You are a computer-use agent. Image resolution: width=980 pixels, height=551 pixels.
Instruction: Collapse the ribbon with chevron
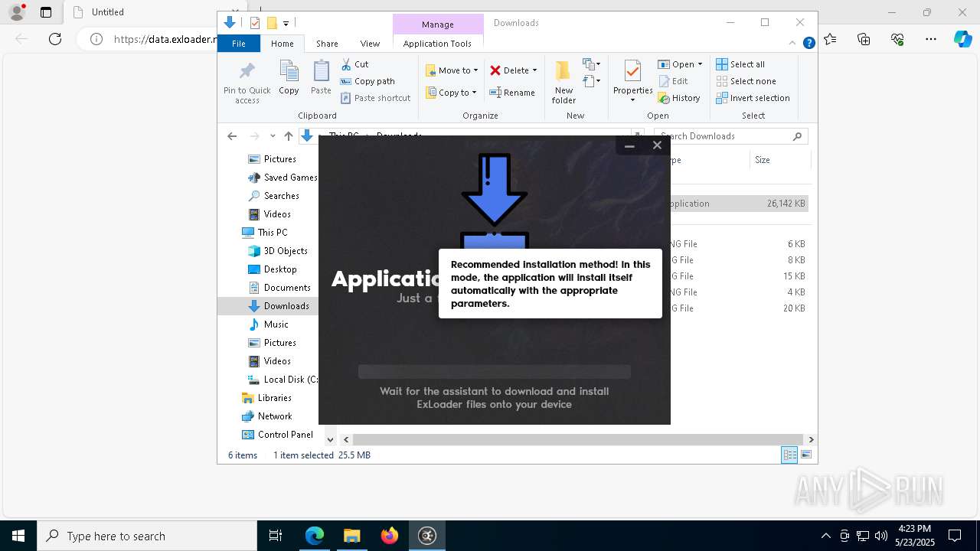point(792,44)
